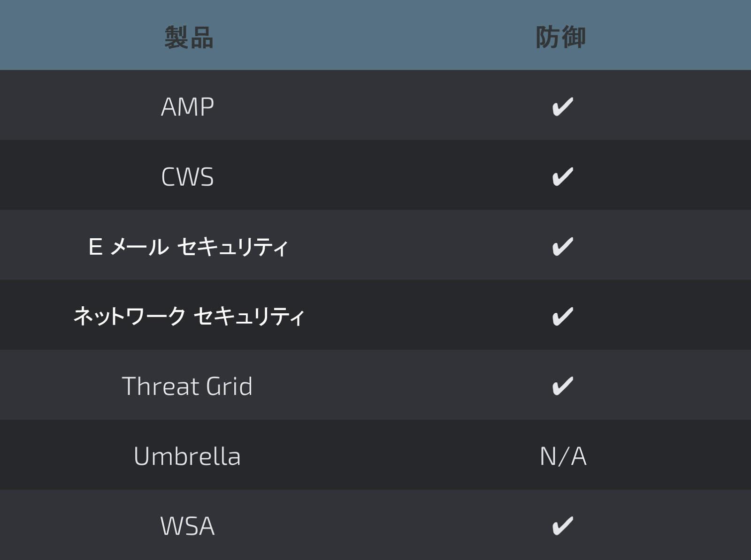
Task: Click the checkmark next to CWS
Action: [562, 176]
